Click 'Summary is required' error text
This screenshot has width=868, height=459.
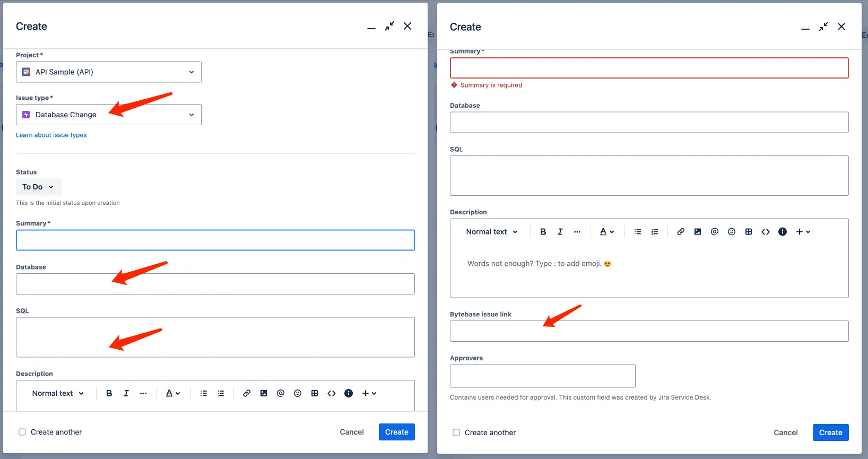point(491,85)
